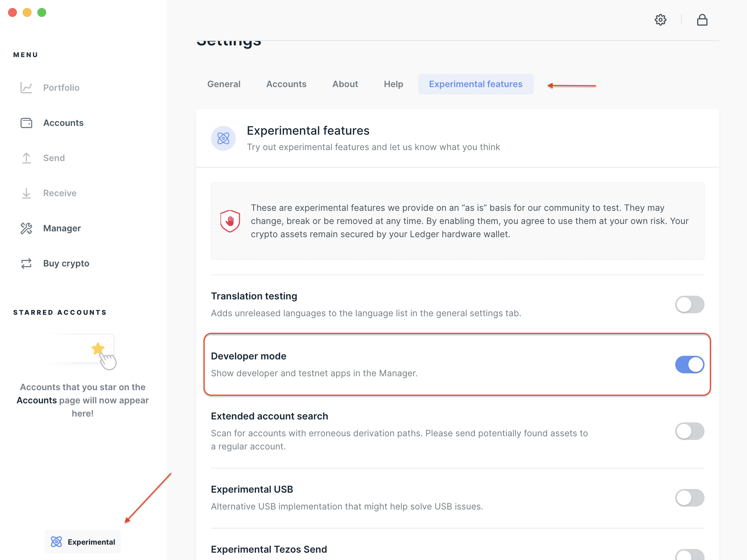The width and height of the screenshot is (747, 560).
Task: Turn on Extended account search
Action: click(690, 431)
